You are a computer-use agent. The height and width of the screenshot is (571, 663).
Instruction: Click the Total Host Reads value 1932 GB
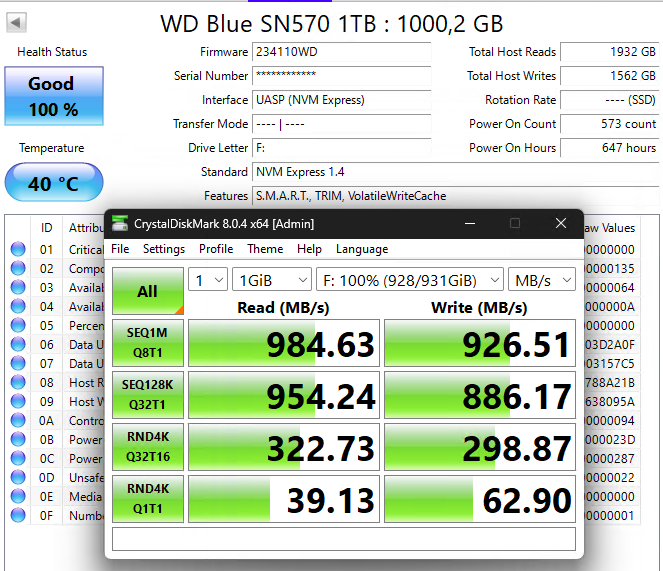(x=609, y=52)
